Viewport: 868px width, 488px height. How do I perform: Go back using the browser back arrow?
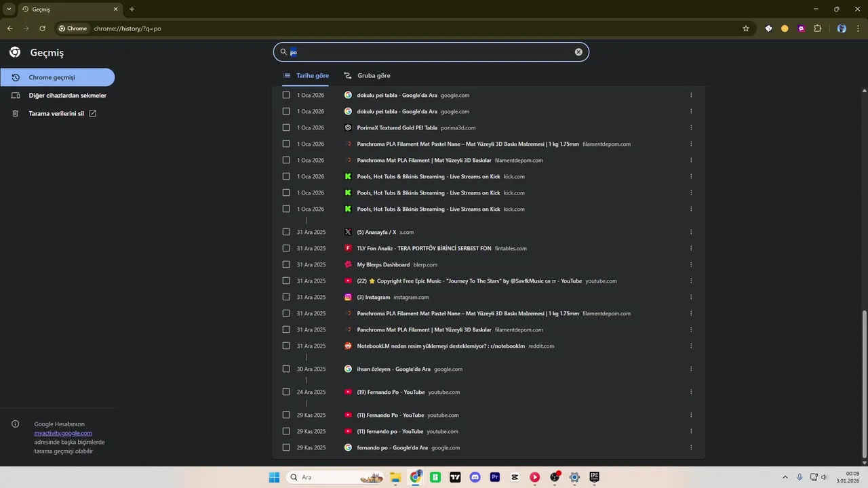tap(9, 28)
